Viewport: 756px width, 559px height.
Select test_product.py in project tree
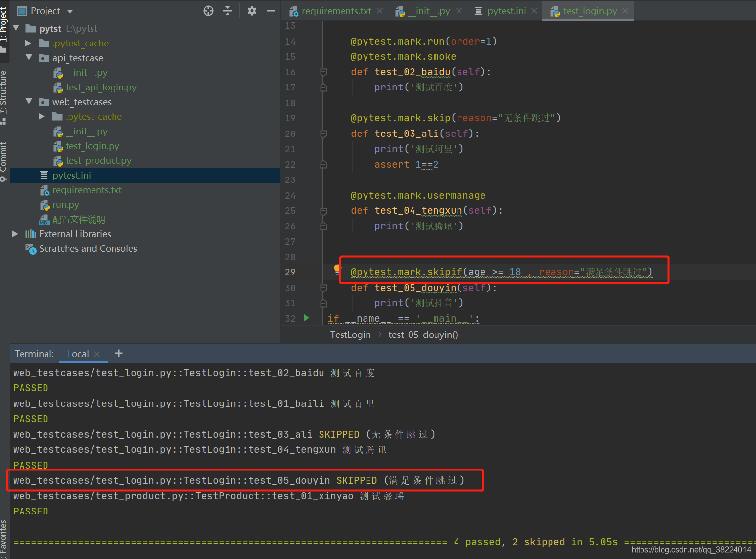tap(98, 160)
